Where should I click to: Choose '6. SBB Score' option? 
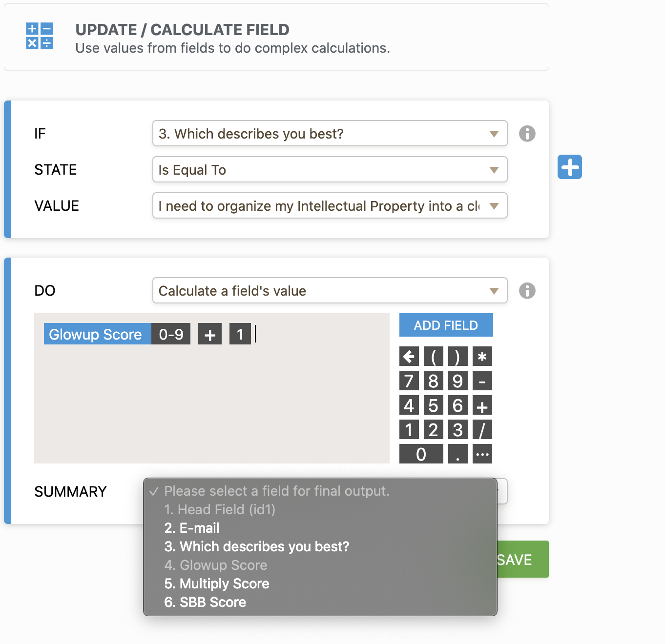(x=205, y=602)
